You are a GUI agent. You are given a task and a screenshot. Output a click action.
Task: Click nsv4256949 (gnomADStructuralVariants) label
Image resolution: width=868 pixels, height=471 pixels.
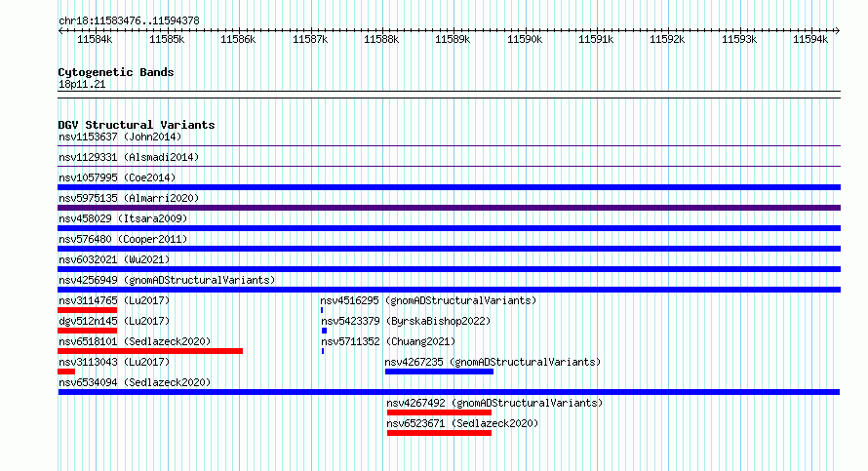pos(167,280)
